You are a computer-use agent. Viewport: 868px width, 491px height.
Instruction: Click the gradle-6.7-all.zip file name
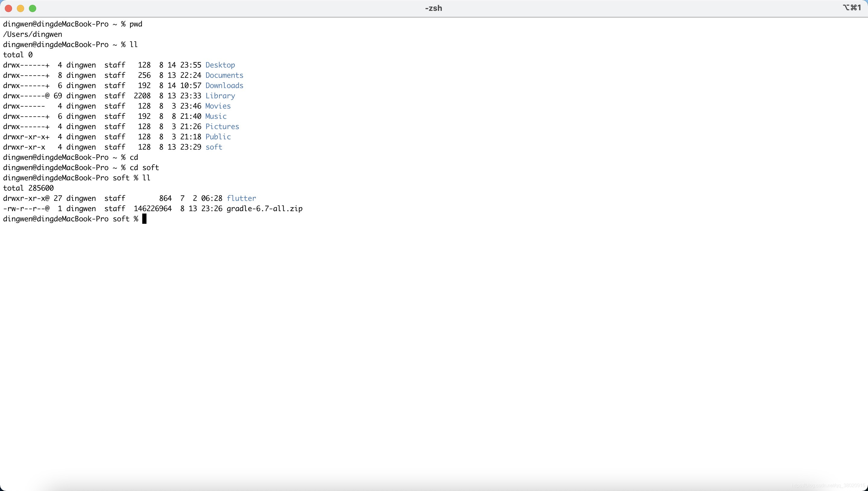(265, 209)
